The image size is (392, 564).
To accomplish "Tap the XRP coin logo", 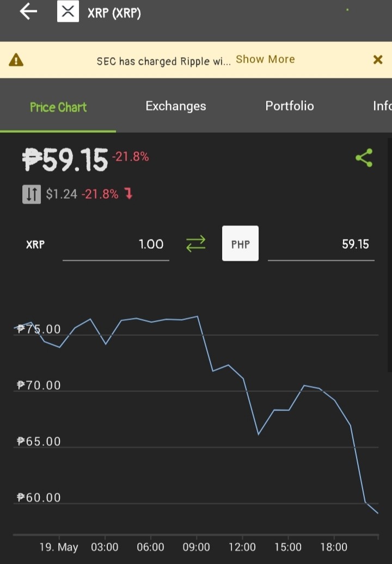I will [x=68, y=11].
